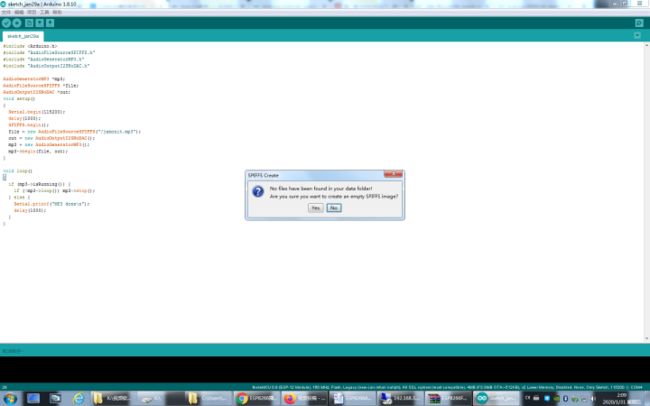Switch to the Chrome window in the taskbar

pyautogui.click(x=257, y=399)
